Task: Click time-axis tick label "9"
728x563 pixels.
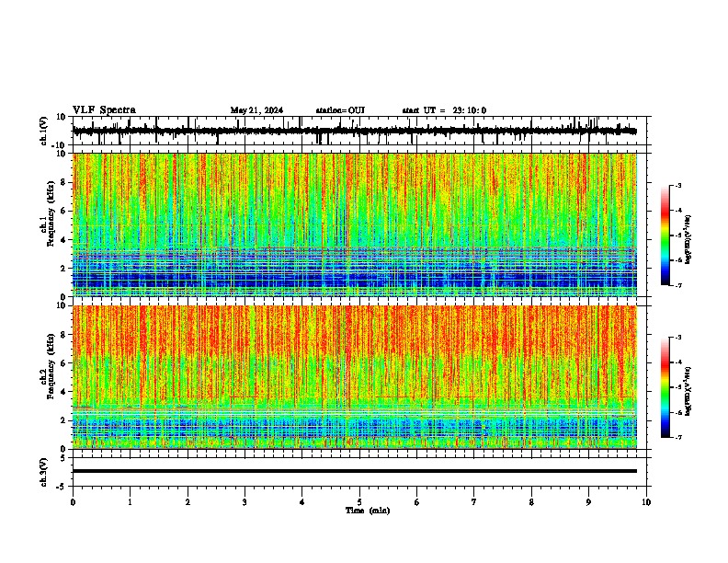Action: tap(588, 502)
